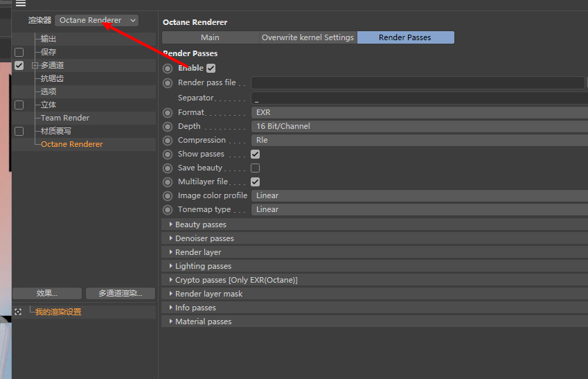Select the 多通道 tree item
This screenshot has height=379, width=588.
point(52,65)
